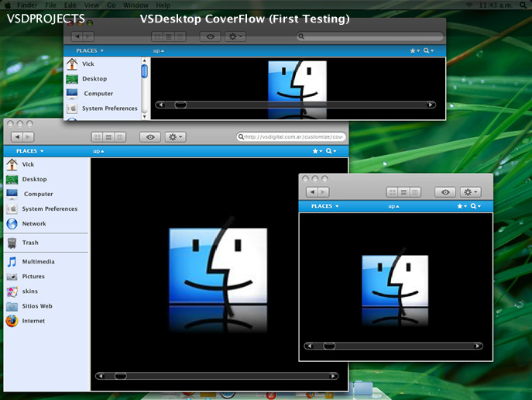Go back in the top window
532x400 pixels.
pyautogui.click(x=77, y=36)
